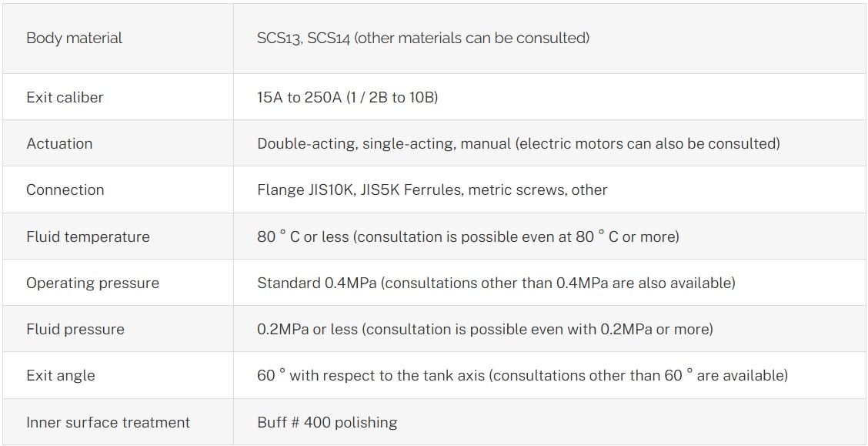The height and width of the screenshot is (446, 868).
Task: Select the 'SCS13, SCS14' text
Action: point(303,39)
